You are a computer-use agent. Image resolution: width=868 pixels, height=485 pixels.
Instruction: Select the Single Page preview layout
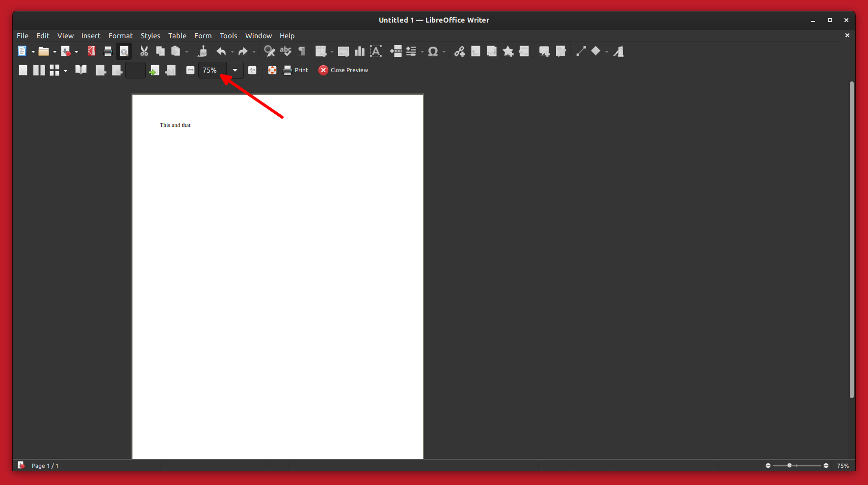(23, 70)
